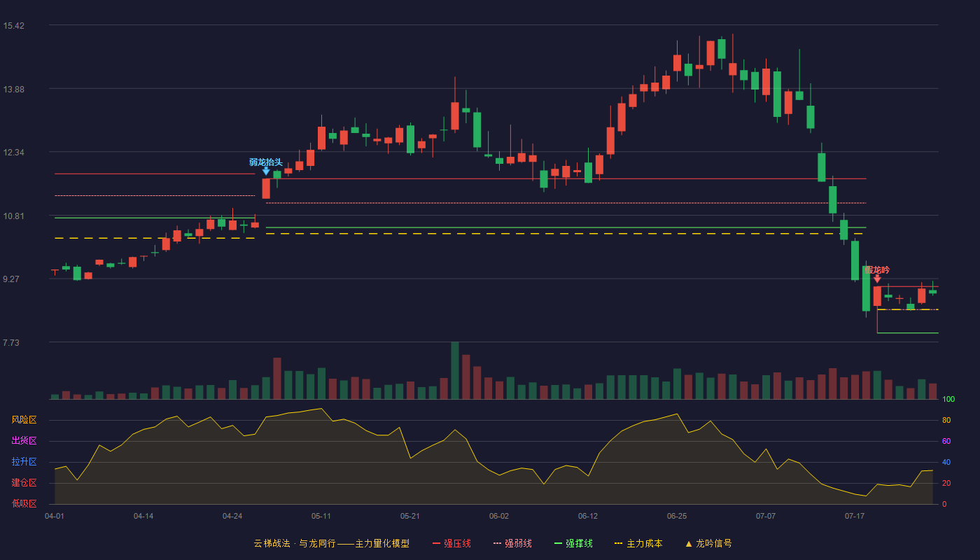Click the 13.88 price axis label

tap(13, 89)
